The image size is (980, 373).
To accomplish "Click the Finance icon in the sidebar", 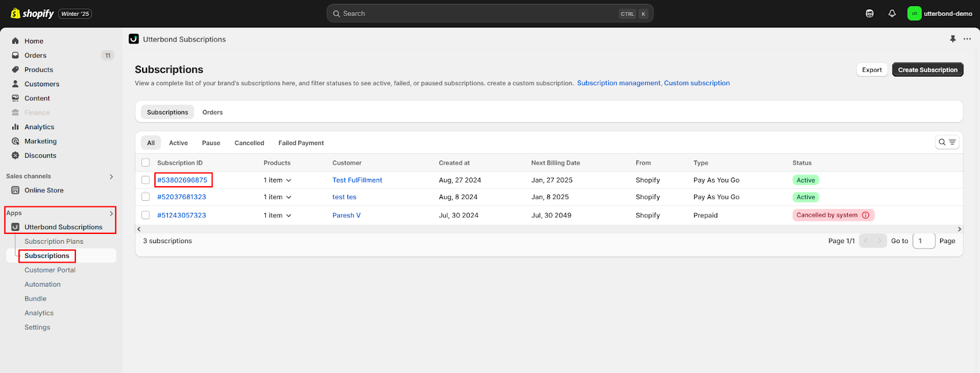I will coord(15,113).
